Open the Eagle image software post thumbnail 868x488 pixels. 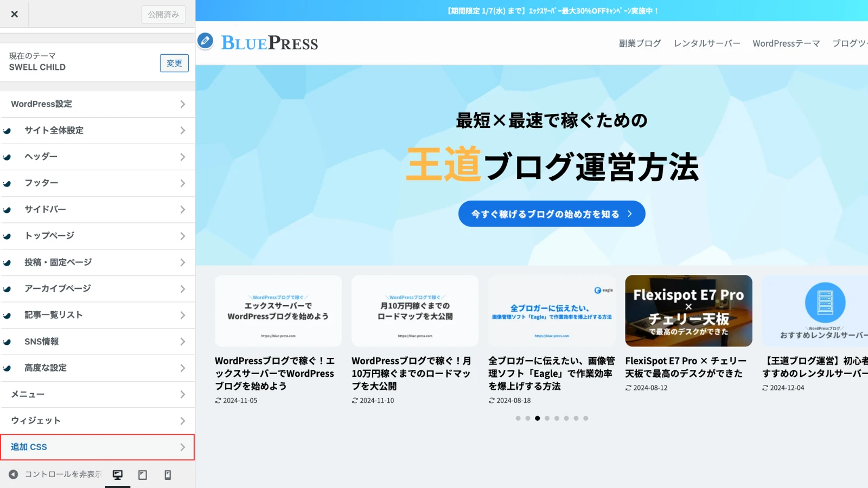click(x=552, y=311)
